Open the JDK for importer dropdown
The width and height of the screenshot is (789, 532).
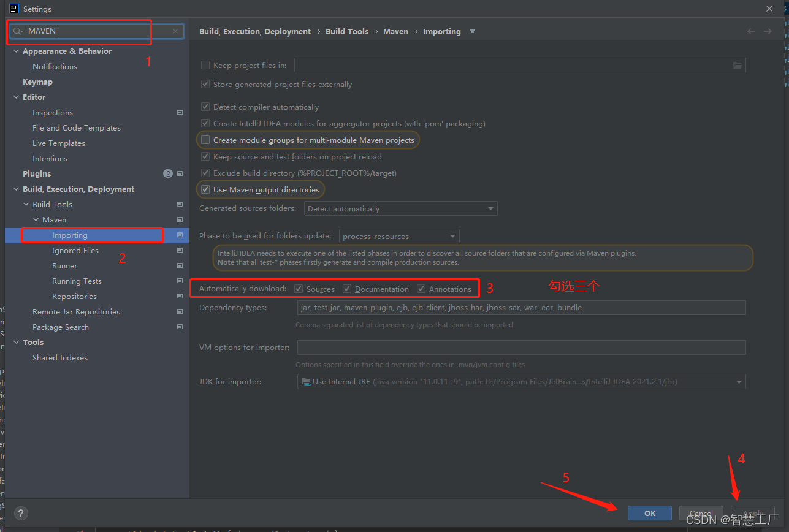click(x=738, y=381)
